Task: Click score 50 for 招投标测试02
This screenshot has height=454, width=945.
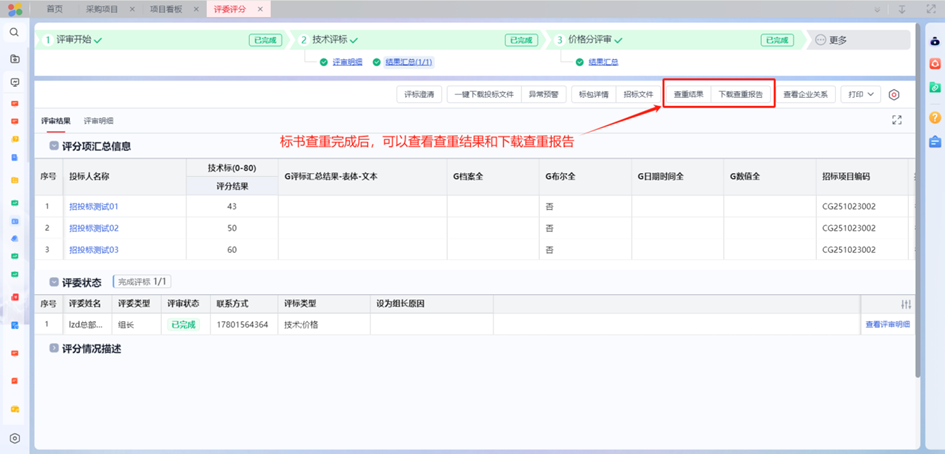Action: [x=232, y=228]
